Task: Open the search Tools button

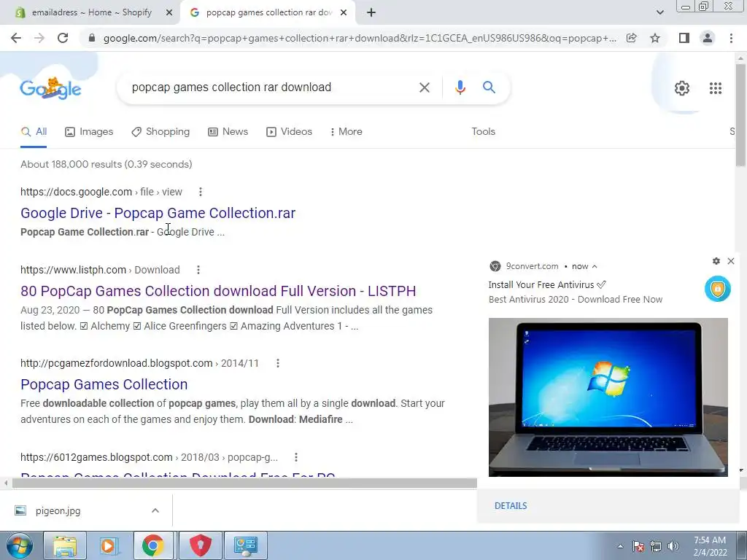Action: coord(483,132)
